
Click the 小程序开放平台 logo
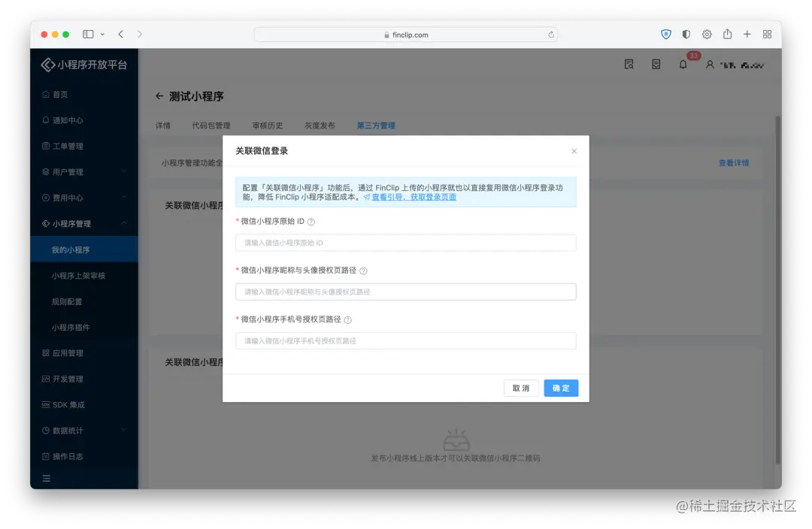pyautogui.click(x=84, y=65)
